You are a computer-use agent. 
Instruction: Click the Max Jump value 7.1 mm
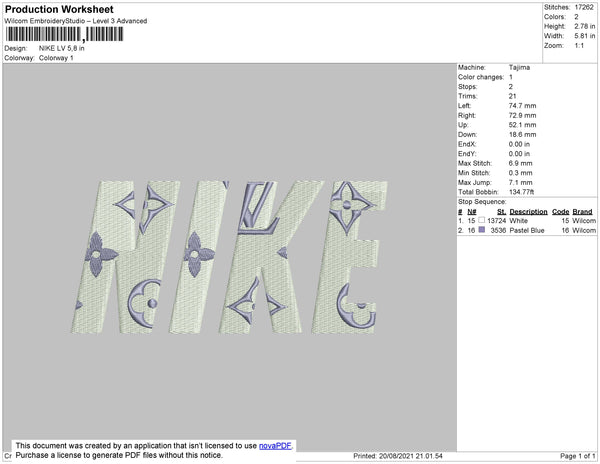click(520, 182)
